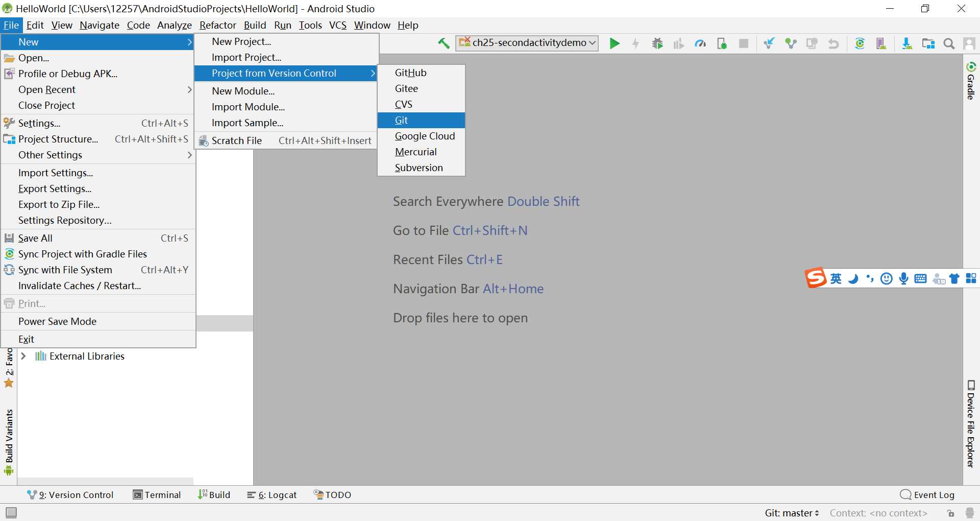Choose Gitee from version control submenu
Screen dimensions: 980x521
(421, 88)
